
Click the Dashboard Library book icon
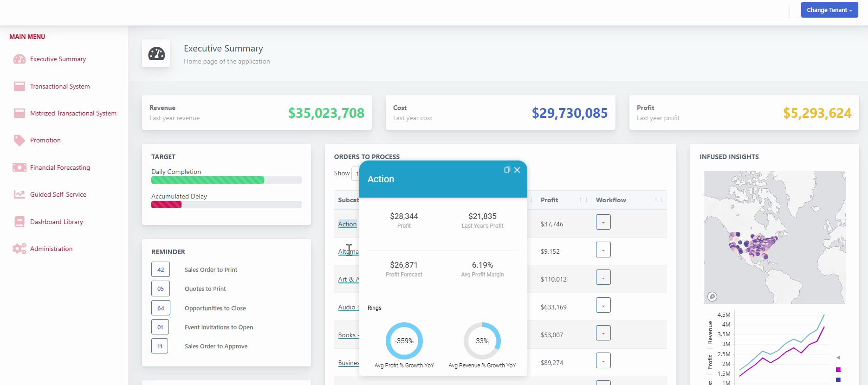(19, 222)
